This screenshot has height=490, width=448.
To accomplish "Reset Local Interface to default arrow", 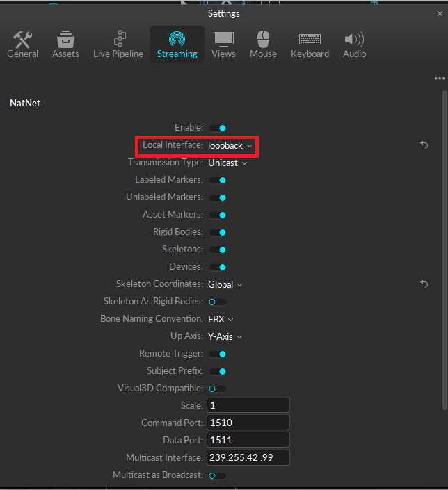I will pyautogui.click(x=424, y=145).
